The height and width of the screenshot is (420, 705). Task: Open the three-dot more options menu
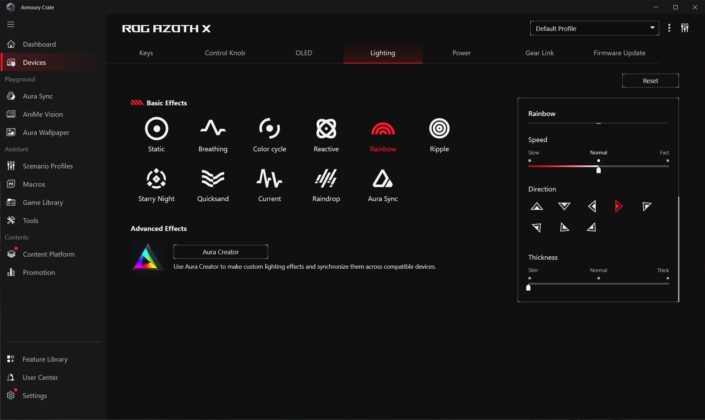pos(669,28)
